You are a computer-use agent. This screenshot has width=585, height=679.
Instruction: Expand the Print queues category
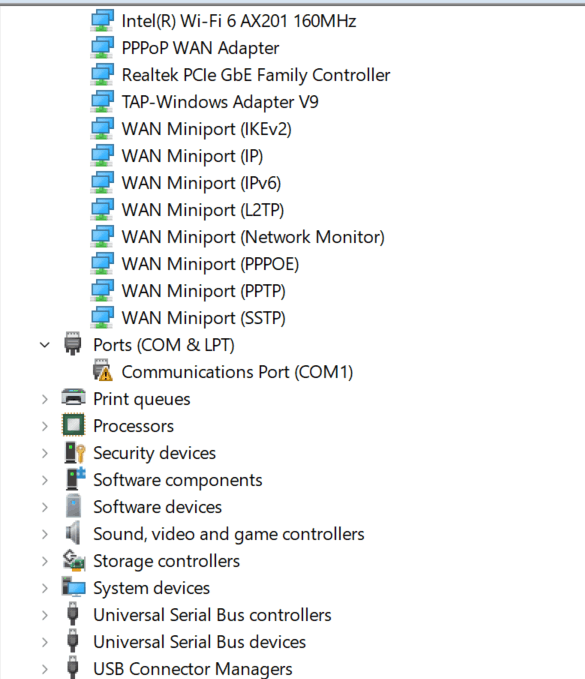coord(45,399)
